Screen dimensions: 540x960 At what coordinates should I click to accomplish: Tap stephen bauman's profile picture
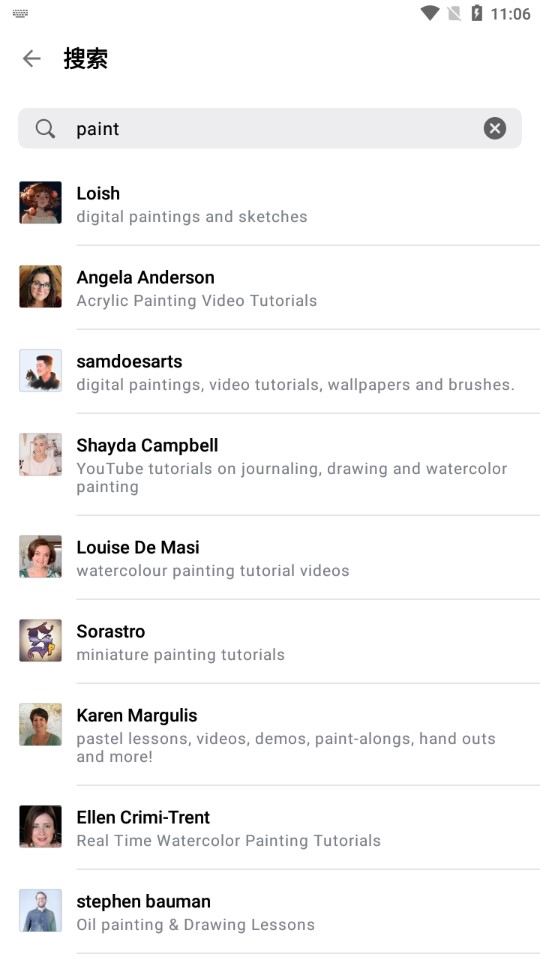[40, 910]
